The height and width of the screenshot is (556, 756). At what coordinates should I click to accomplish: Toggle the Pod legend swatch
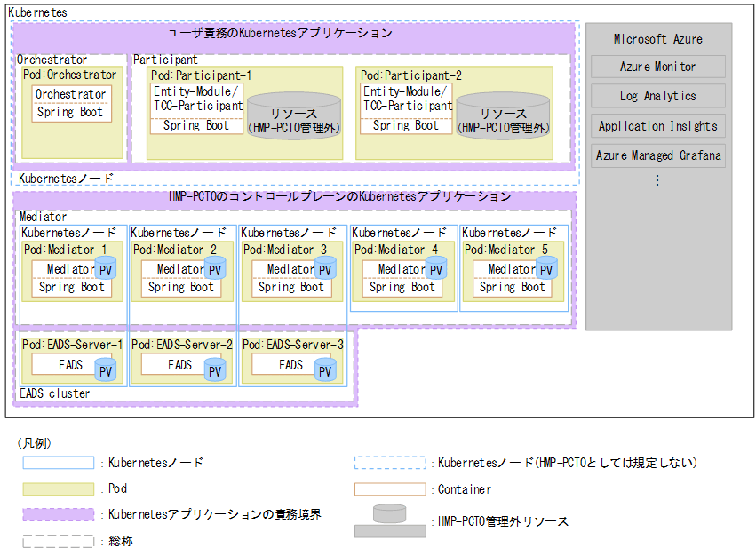[x=59, y=488]
